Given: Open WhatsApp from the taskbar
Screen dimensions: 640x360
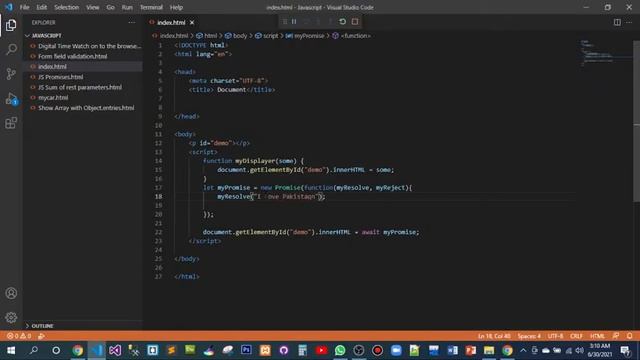Looking at the screenshot, I should (340, 351).
